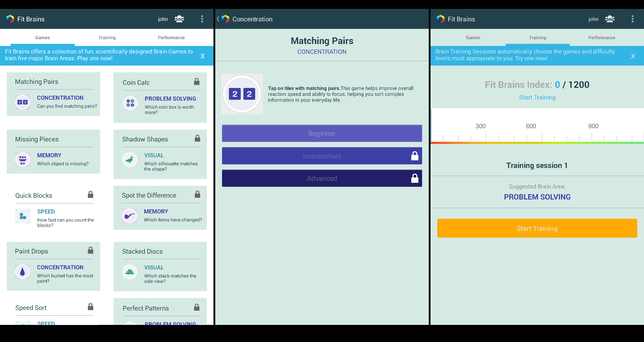Open Stacked Discs game card title
This screenshot has height=342, width=644.
coord(142,251)
